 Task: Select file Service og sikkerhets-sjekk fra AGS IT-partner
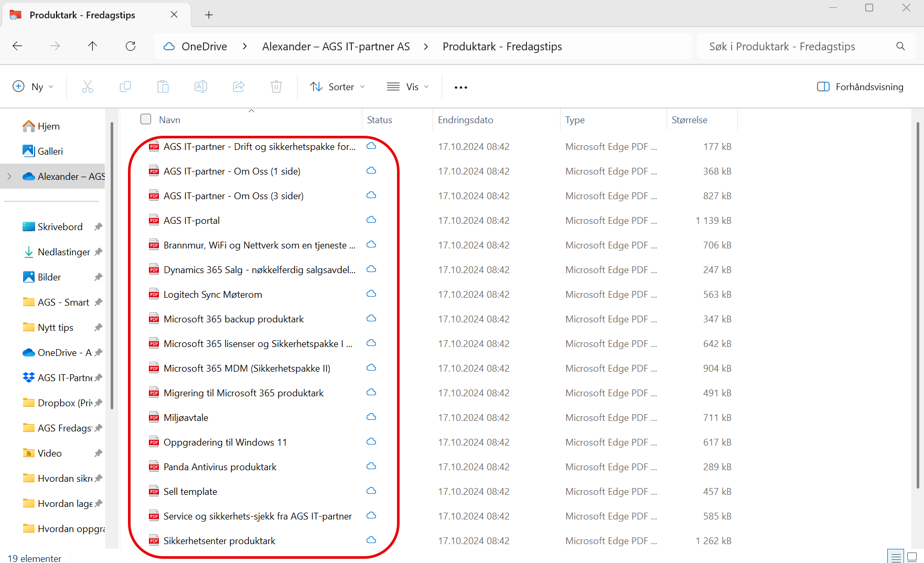coord(257,516)
